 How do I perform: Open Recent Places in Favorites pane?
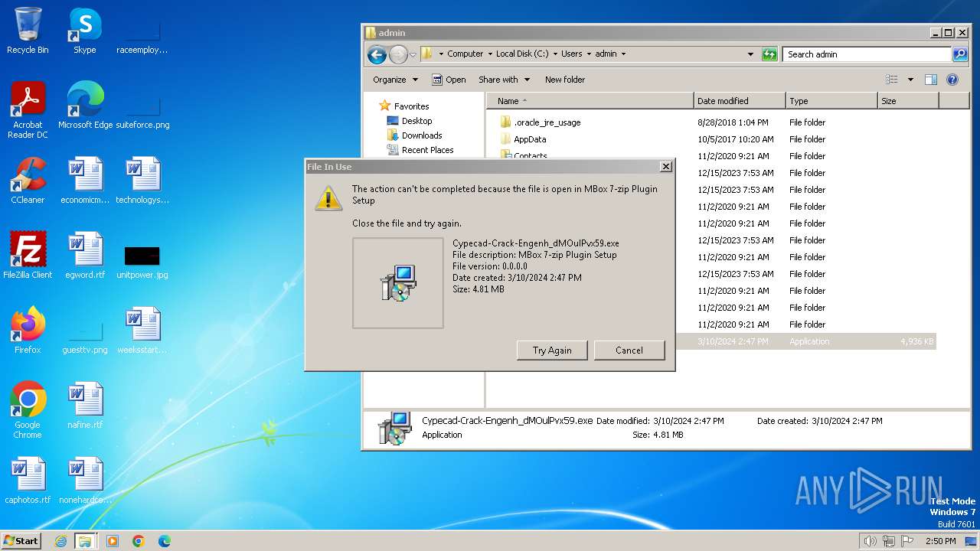(427, 150)
